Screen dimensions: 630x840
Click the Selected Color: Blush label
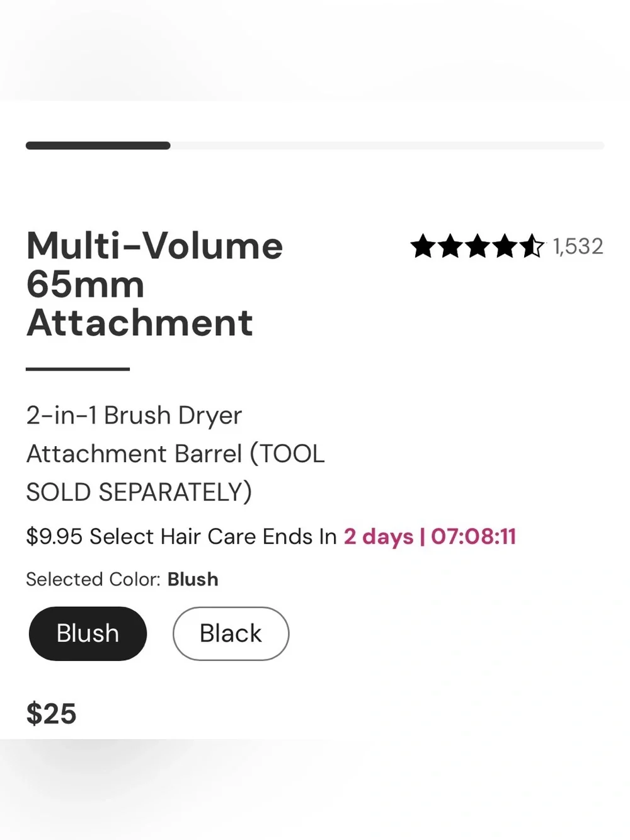pyautogui.click(x=122, y=579)
